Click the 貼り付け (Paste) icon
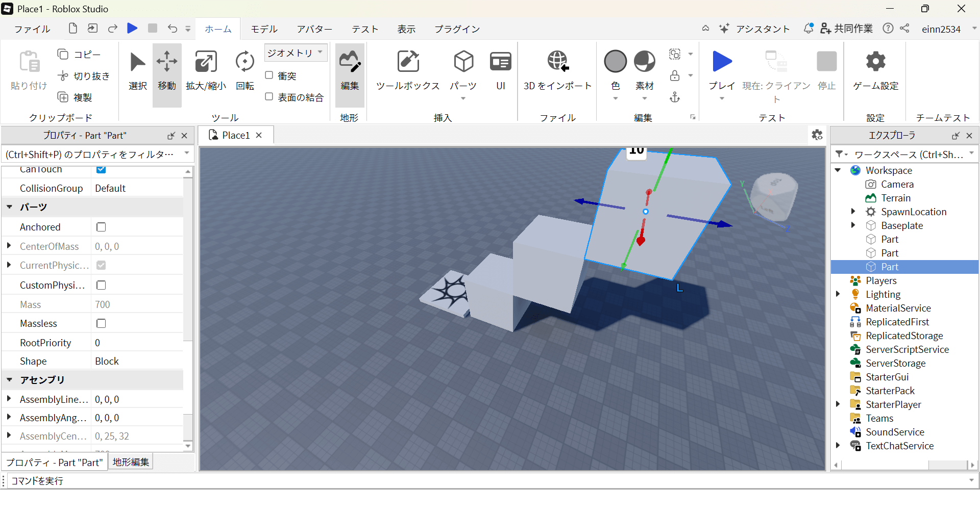 click(29, 62)
